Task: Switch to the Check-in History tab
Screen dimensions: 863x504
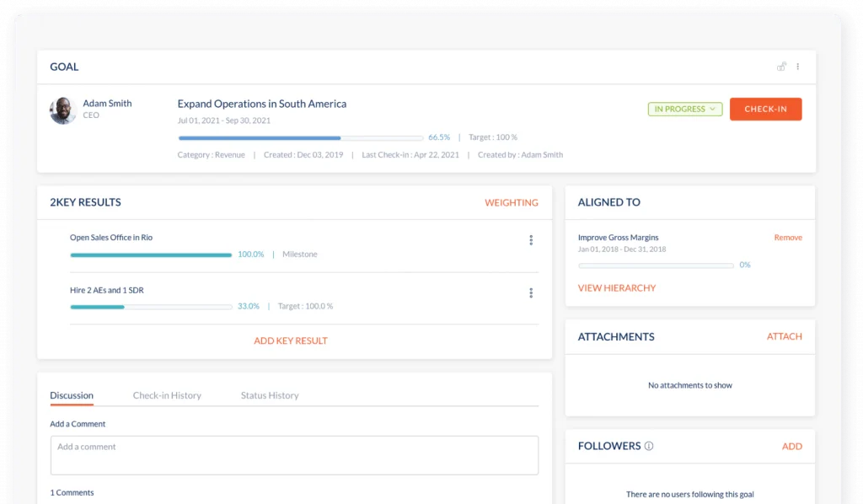Action: [x=167, y=395]
